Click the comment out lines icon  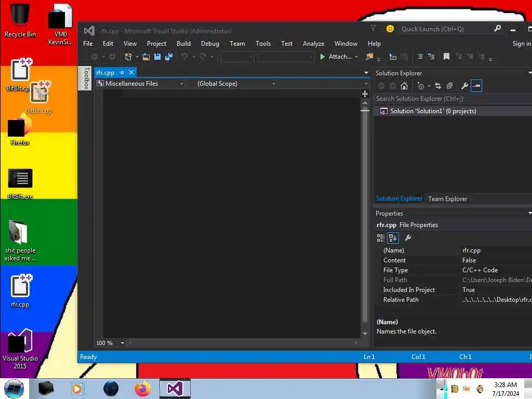click(x=420, y=57)
